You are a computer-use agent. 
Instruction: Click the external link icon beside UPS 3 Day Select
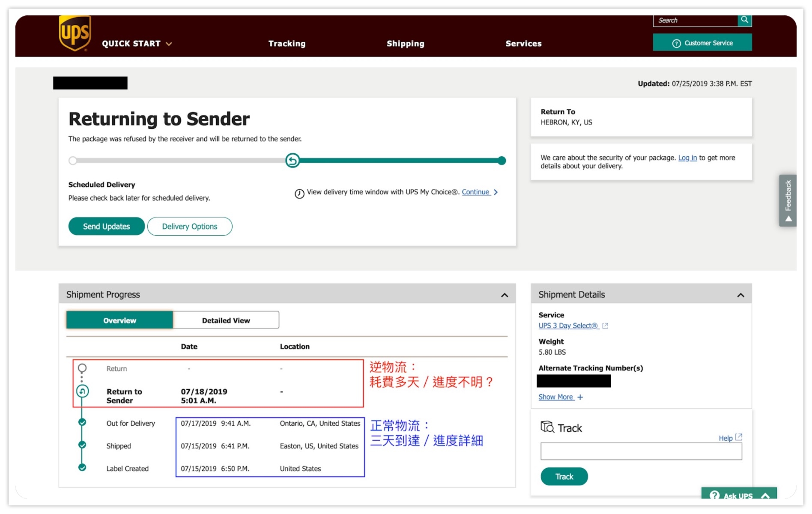coord(605,326)
